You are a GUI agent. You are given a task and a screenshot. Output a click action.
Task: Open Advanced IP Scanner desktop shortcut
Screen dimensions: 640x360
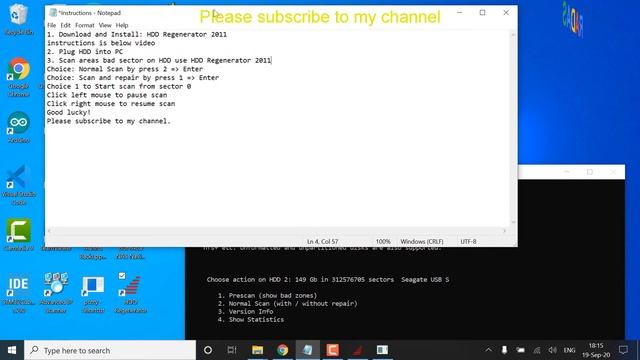click(x=56, y=293)
